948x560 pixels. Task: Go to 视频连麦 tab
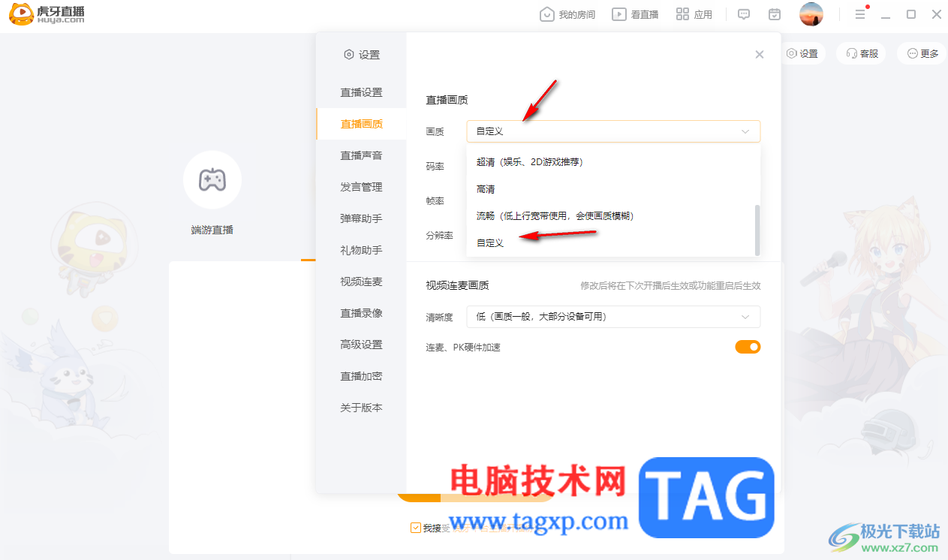click(361, 282)
